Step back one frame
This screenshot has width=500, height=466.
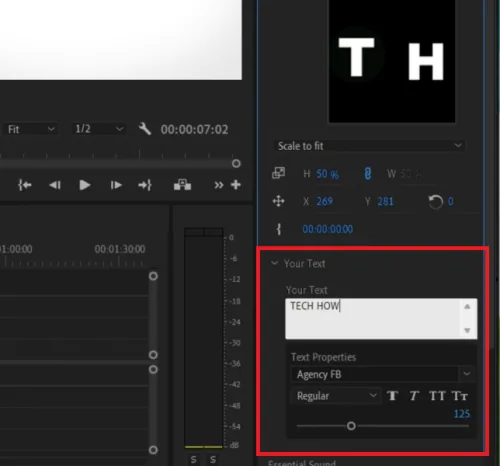55,185
